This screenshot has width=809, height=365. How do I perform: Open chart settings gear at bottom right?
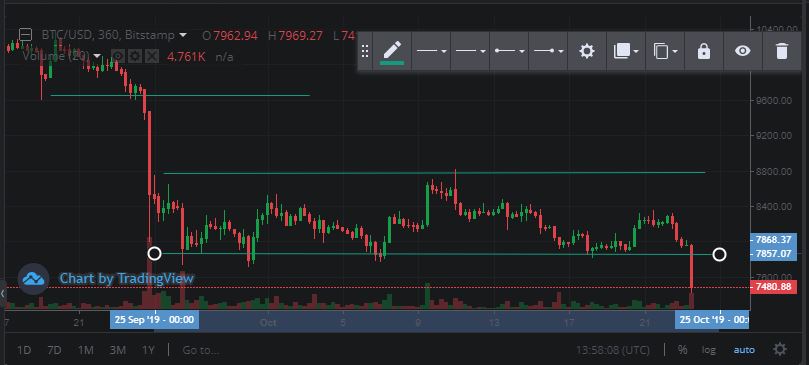click(x=780, y=350)
